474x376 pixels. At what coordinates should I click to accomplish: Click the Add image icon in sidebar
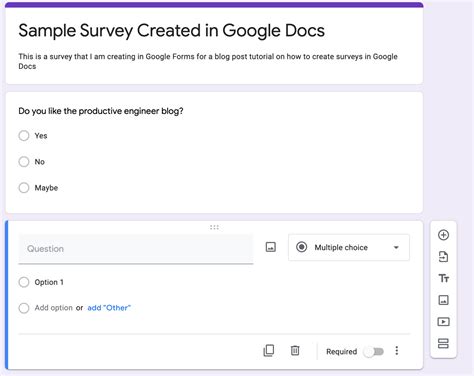[x=443, y=300]
